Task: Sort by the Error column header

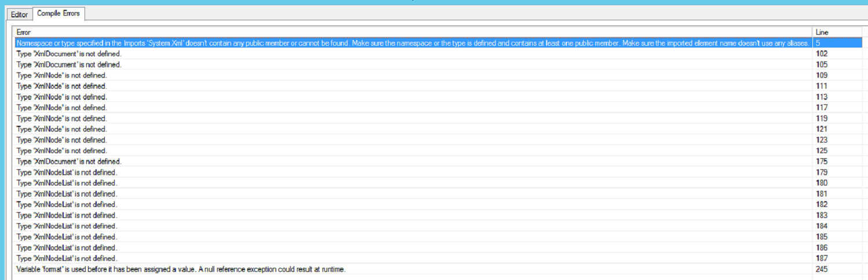Action: 413,32
